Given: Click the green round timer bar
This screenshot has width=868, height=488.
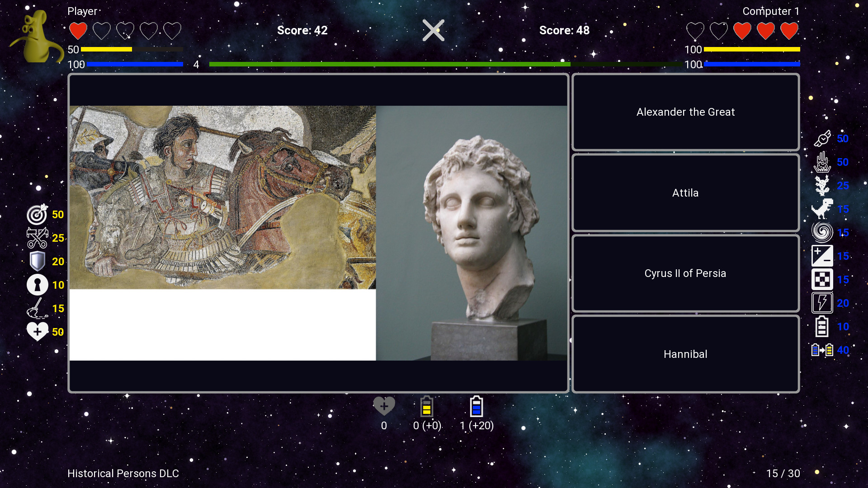Looking at the screenshot, I should [389, 65].
